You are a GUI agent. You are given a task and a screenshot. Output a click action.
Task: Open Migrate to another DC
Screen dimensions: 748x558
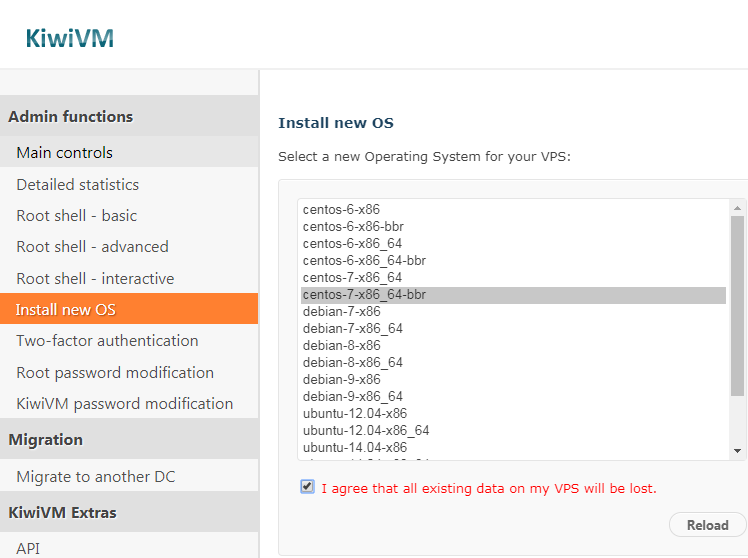click(x=95, y=477)
